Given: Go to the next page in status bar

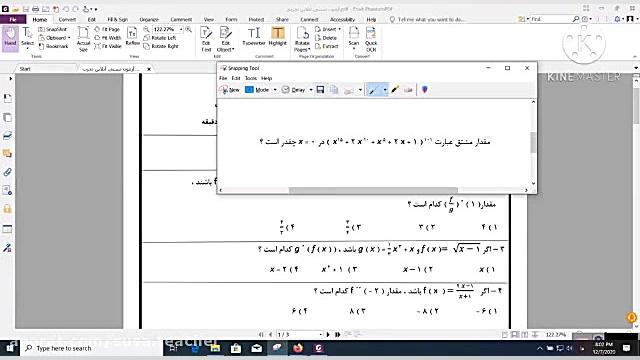Looking at the screenshot, I should point(328,335).
